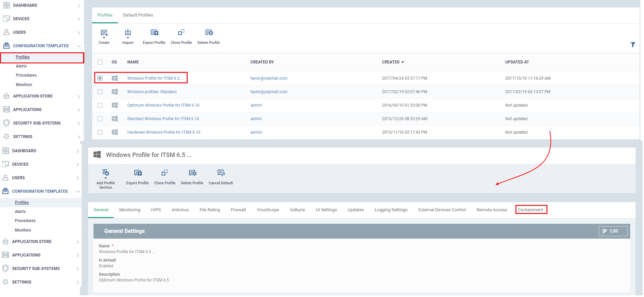Image resolution: width=644 pixels, height=297 pixels.
Task: Select upper Alerts sidebar item
Action: click(x=21, y=66)
